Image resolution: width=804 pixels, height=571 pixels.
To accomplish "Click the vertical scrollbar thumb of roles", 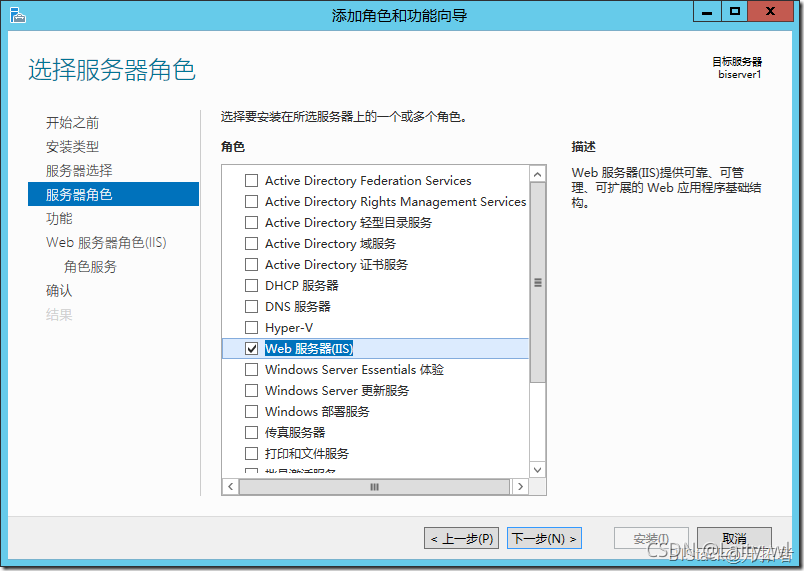I will [x=538, y=283].
